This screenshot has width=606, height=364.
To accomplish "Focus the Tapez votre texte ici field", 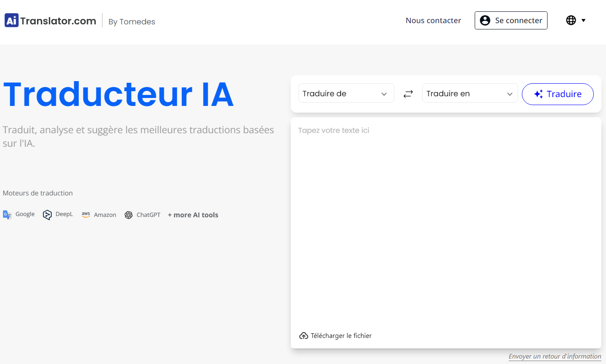I will pyautogui.click(x=446, y=223).
